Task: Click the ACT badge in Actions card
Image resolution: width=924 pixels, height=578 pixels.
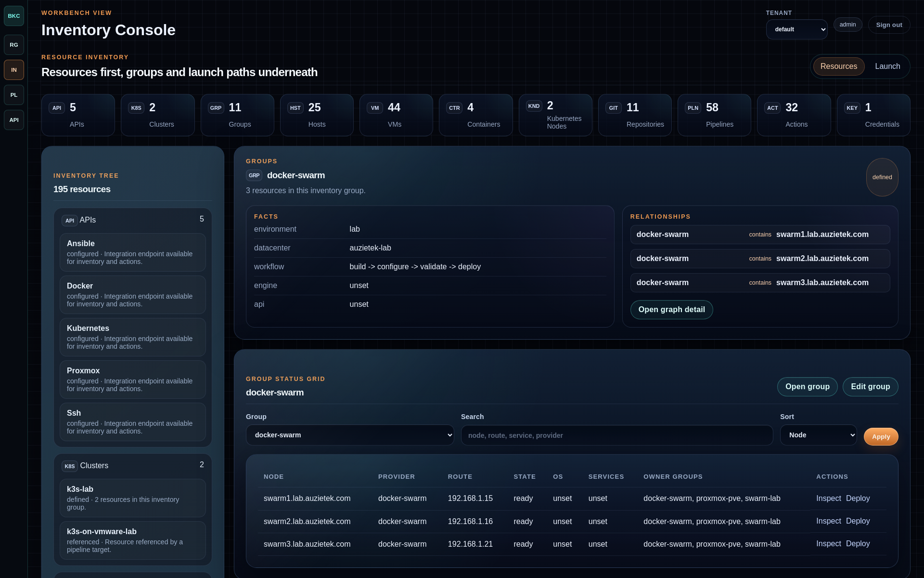Action: (772, 108)
